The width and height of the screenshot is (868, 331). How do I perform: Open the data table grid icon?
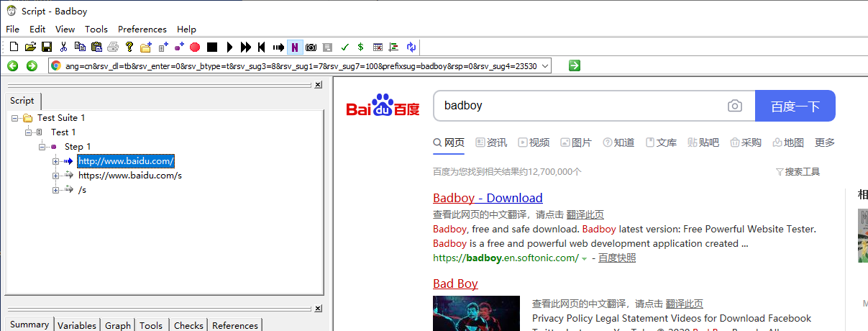[378, 47]
